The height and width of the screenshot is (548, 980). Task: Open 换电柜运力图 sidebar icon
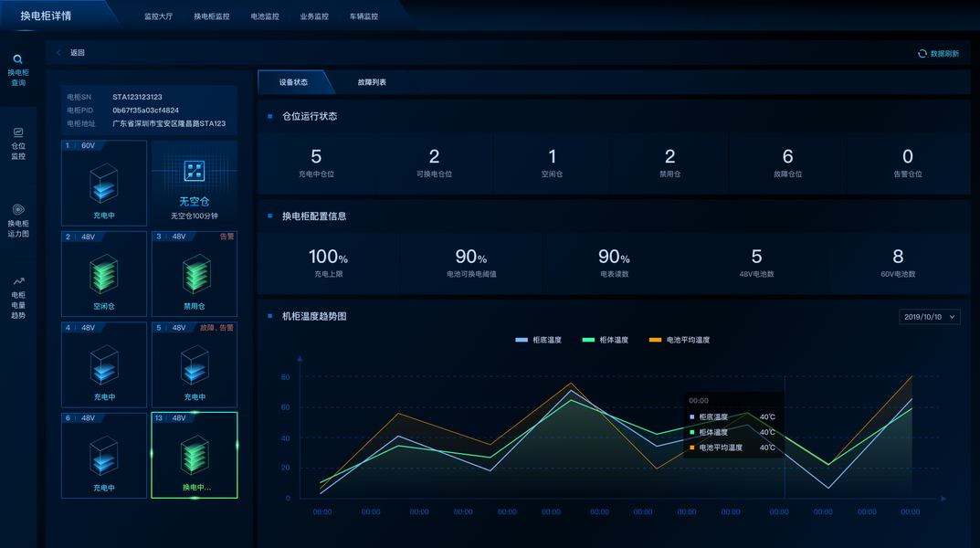point(18,209)
